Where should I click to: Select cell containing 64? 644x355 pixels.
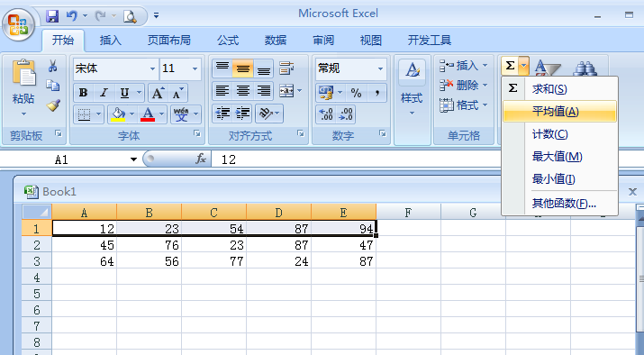[84, 261]
